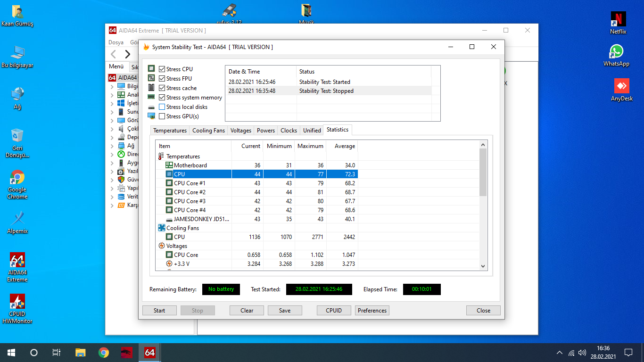Click the forward arrow in AIDA64 Extreme window
Image resolution: width=644 pixels, height=362 pixels.
click(127, 54)
